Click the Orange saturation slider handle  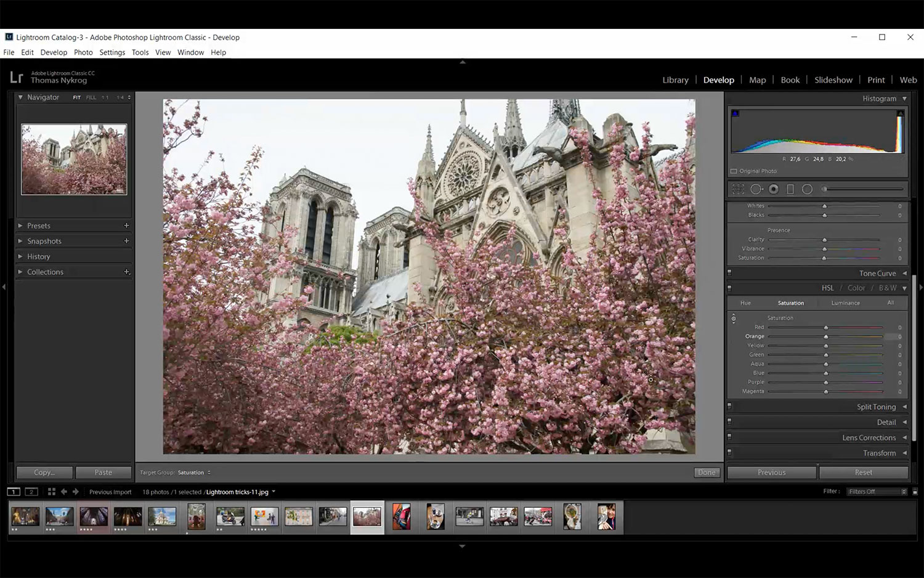826,336
